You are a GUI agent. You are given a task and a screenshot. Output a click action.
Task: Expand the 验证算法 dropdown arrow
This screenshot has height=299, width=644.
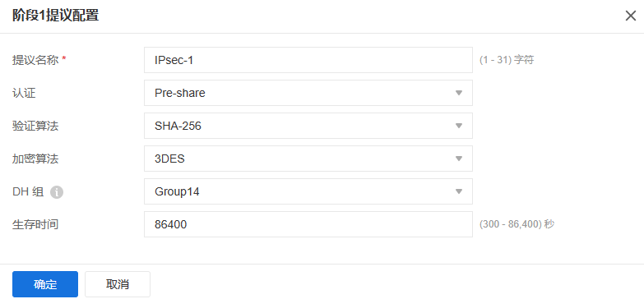point(459,126)
